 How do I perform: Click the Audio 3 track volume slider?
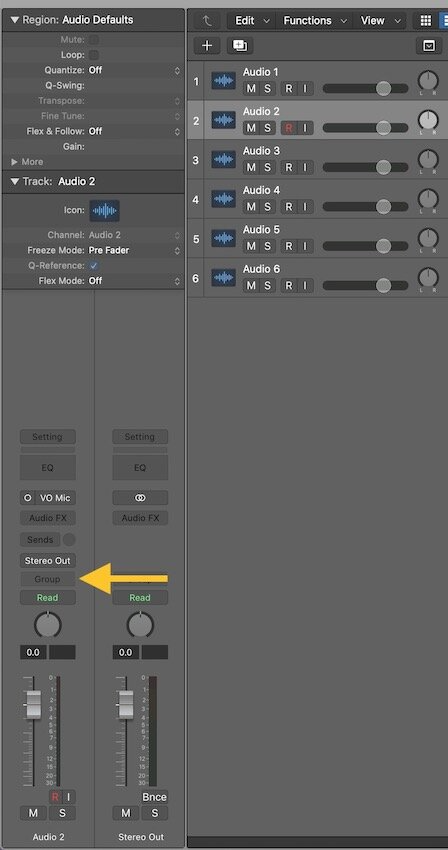tap(365, 168)
